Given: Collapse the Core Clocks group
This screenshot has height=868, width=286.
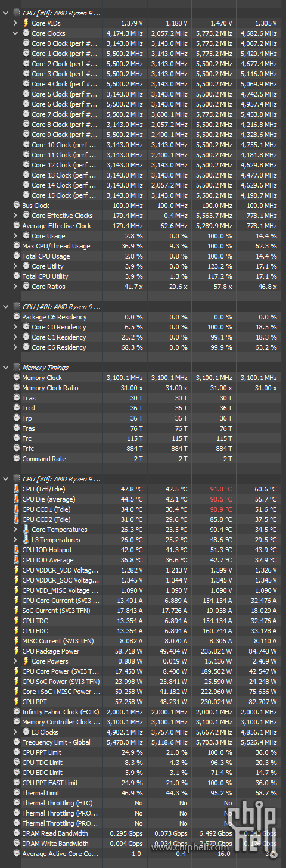Looking at the screenshot, I should pos(15,33).
